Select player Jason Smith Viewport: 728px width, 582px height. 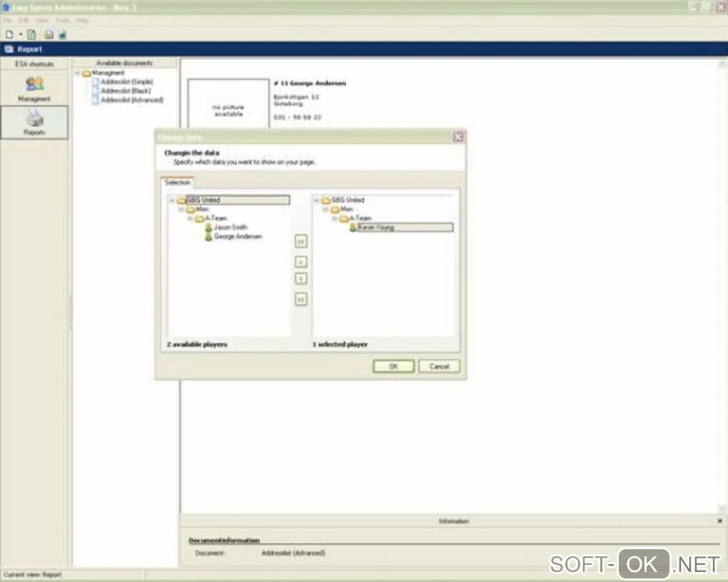231,227
